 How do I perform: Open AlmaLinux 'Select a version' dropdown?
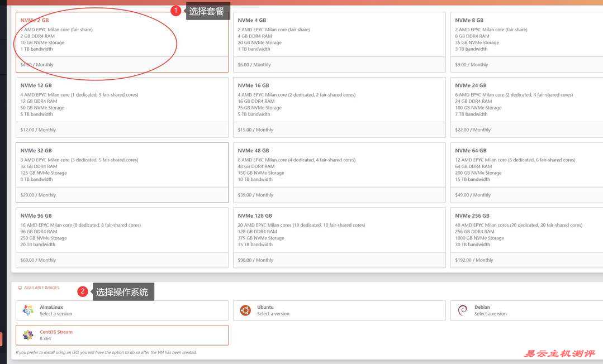click(x=56, y=314)
